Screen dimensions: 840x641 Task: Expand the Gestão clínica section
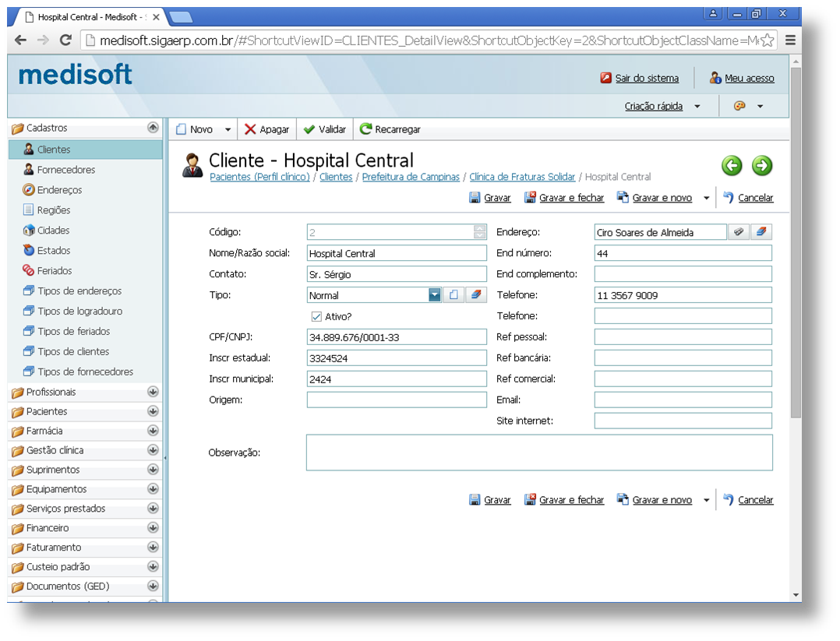click(153, 450)
